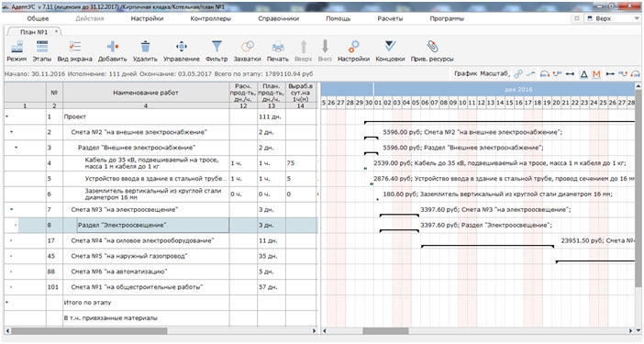Click the Gantt bar for Смета №3
Image resolution: width=644 pixels, height=344 pixels.
pyautogui.click(x=399, y=215)
